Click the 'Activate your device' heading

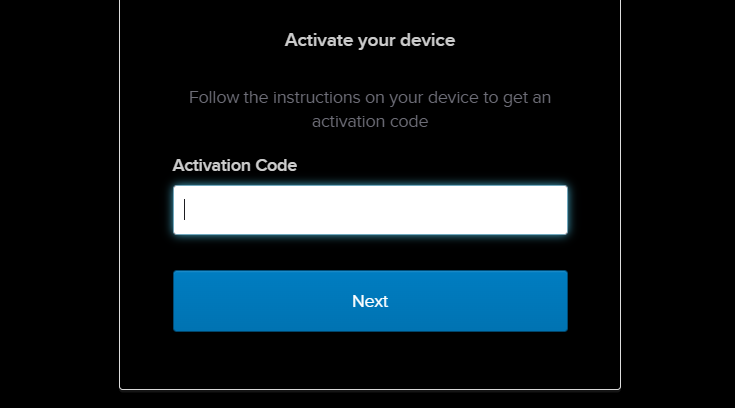(370, 40)
